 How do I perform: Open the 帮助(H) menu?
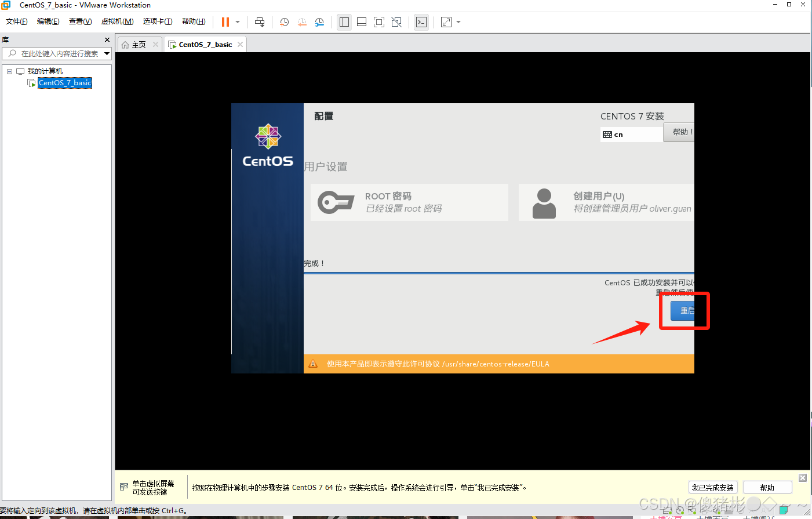(x=194, y=21)
